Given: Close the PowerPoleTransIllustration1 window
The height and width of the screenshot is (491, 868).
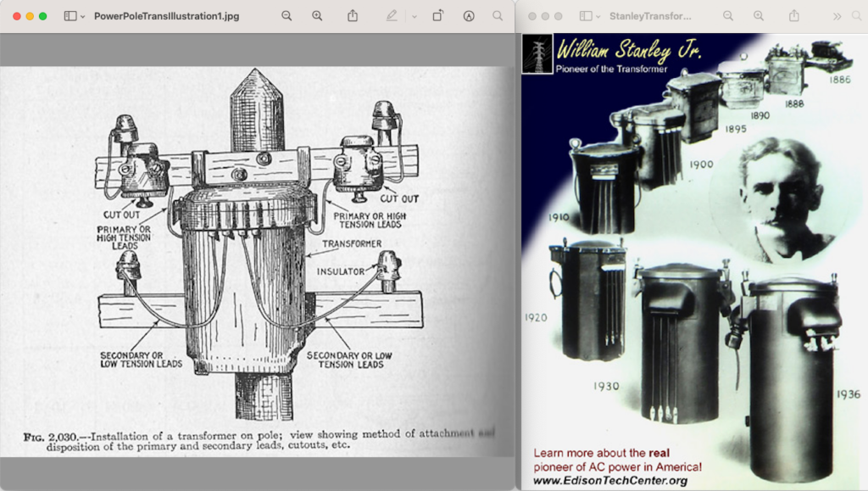Looking at the screenshot, I should [17, 16].
